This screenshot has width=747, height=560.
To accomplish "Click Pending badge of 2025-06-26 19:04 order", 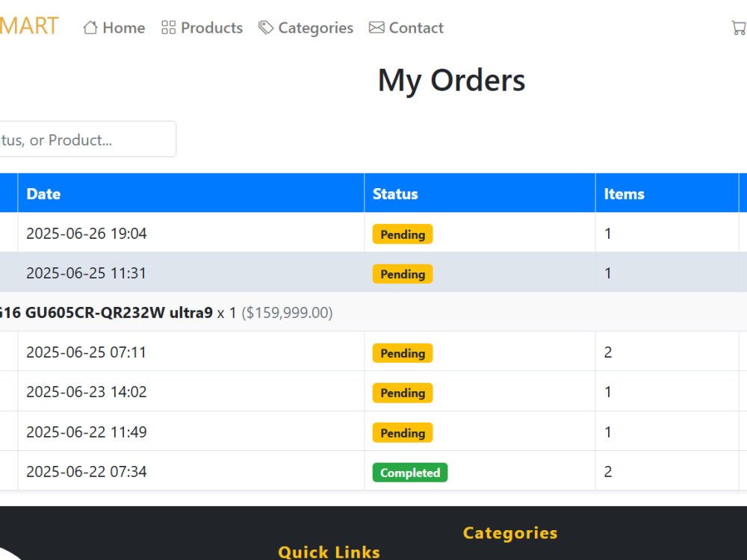I will (403, 234).
